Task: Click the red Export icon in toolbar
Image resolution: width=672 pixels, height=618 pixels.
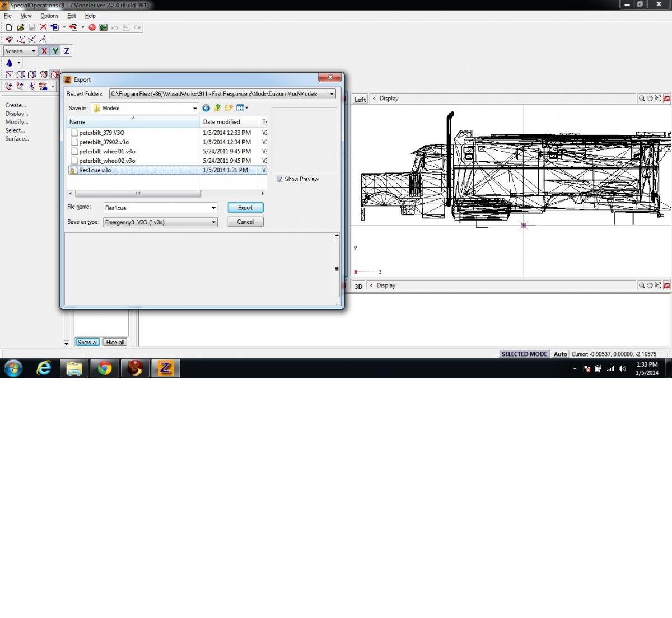Action: point(73,27)
